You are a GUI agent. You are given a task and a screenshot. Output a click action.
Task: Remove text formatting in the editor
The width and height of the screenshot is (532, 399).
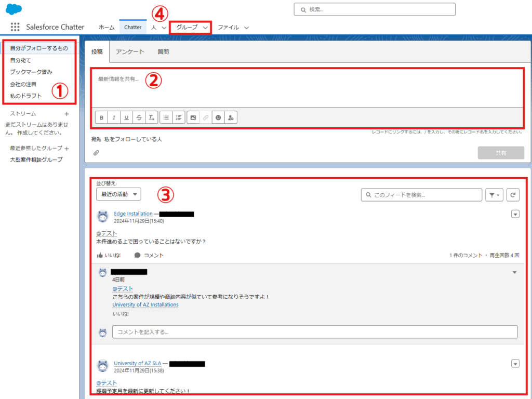(151, 117)
